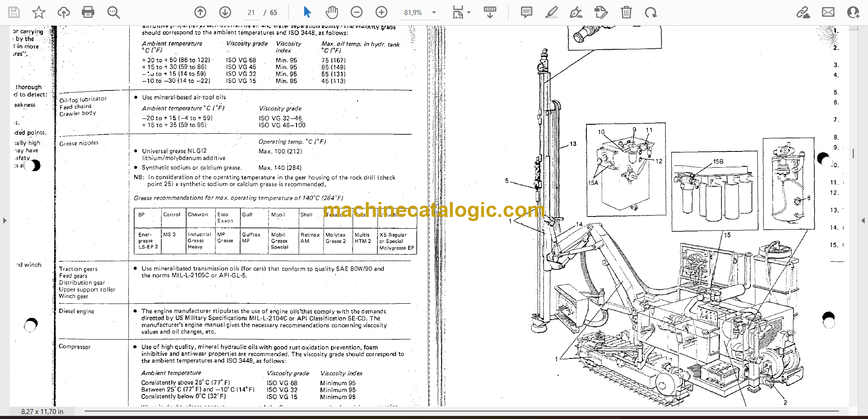Click the page number field showing 21

(251, 13)
